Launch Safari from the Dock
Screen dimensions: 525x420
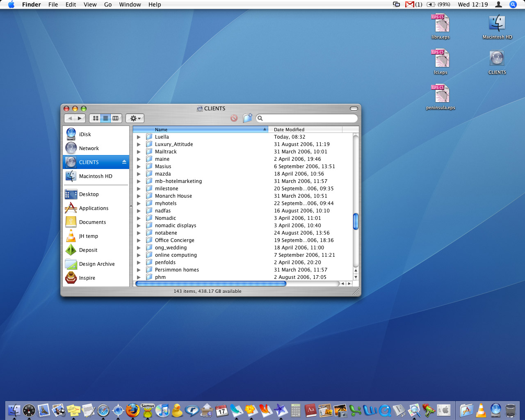[103, 410]
